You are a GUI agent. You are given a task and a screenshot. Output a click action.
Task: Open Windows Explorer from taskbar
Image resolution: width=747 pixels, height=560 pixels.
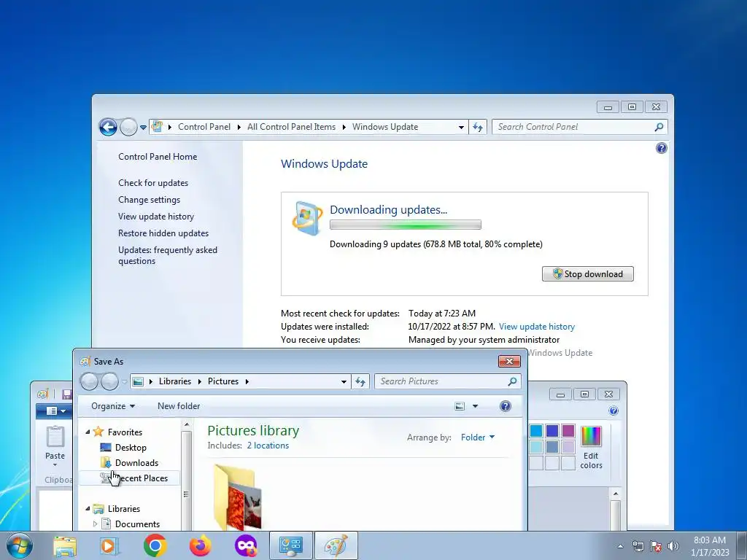coord(65,545)
